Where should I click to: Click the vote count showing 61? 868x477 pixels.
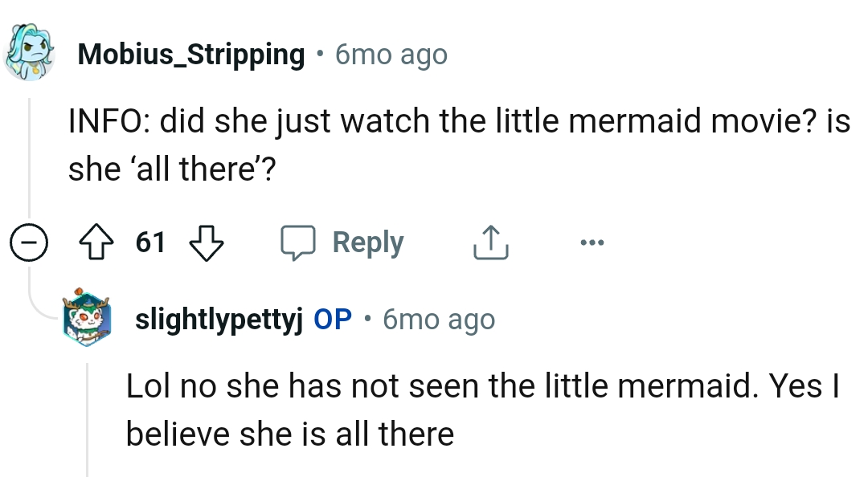149,242
